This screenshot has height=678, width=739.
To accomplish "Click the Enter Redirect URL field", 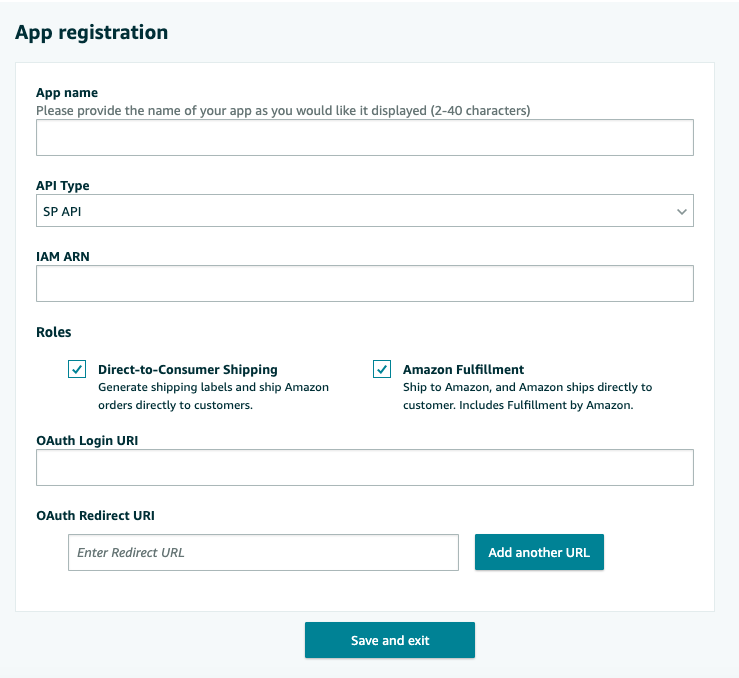I will tap(263, 552).
